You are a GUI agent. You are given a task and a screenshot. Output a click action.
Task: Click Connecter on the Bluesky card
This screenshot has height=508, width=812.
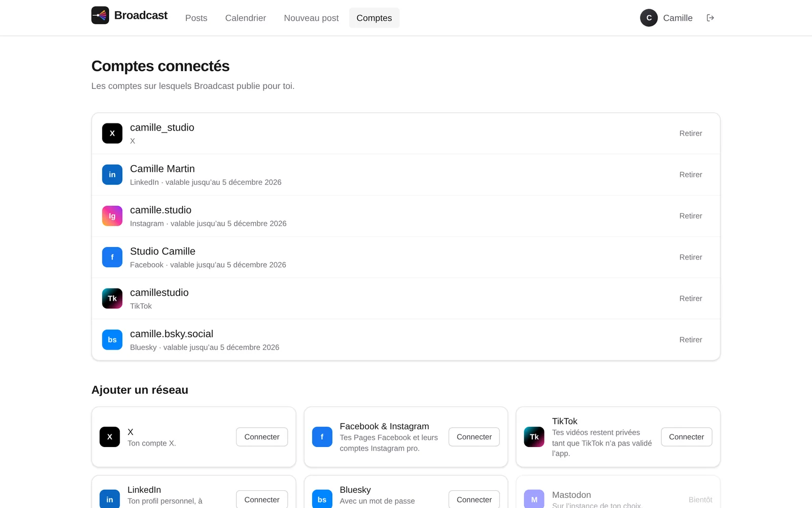tap(474, 499)
